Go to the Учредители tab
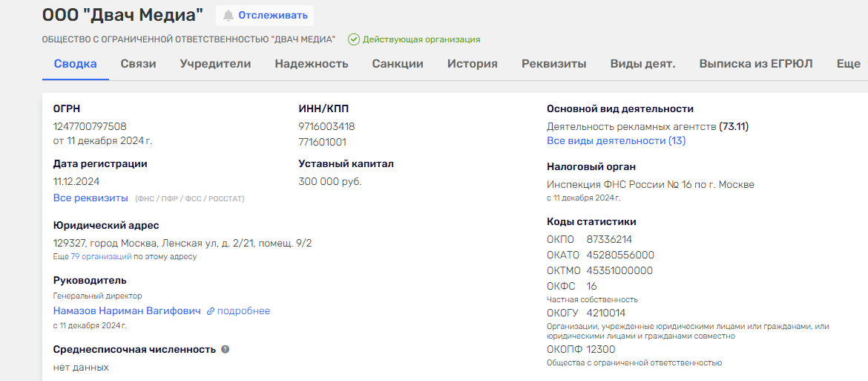 coord(215,64)
